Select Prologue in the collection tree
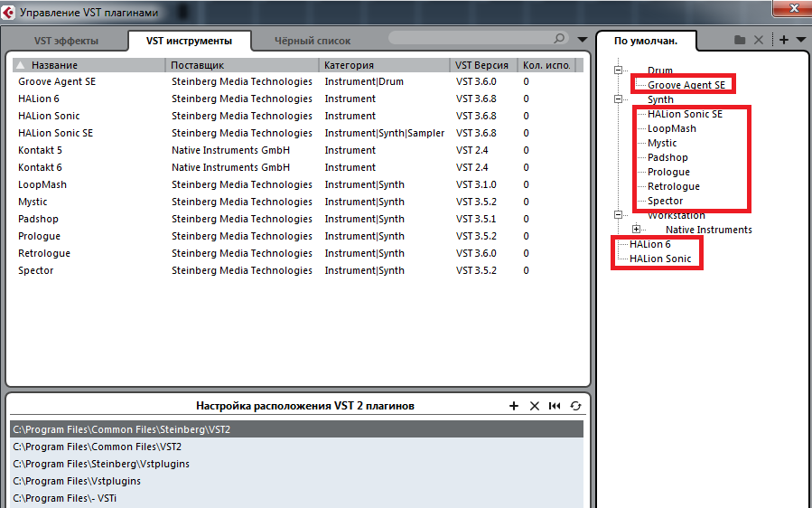Screen dimensions: 812x508 668,172
